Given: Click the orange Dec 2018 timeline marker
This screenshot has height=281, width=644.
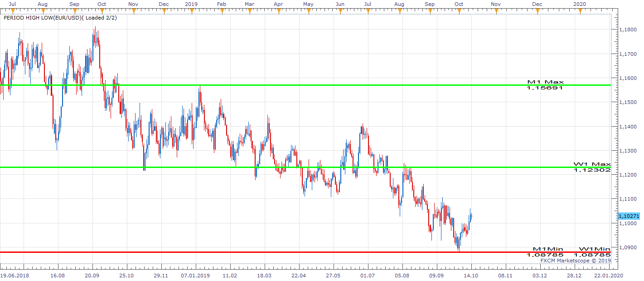Looking at the screenshot, I should [164, 11].
